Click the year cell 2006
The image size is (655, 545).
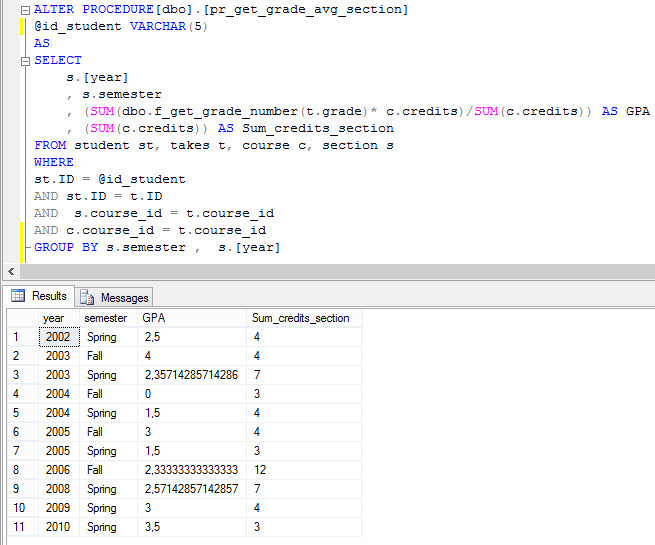tap(59, 470)
